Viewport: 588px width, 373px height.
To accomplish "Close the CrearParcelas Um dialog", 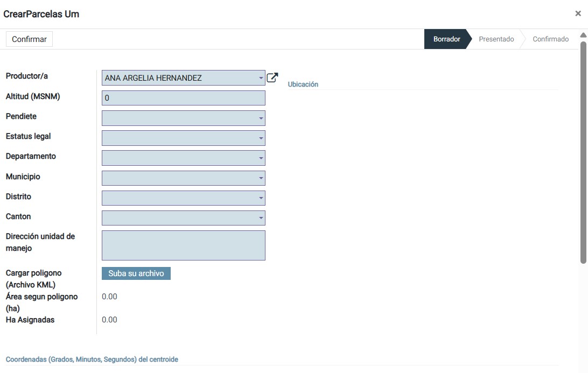I will click(x=578, y=14).
